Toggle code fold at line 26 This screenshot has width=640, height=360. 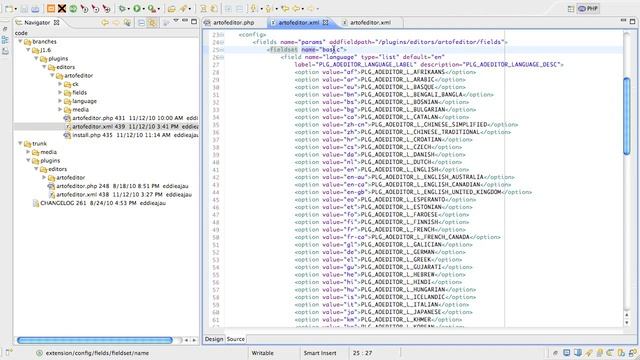pos(222,57)
